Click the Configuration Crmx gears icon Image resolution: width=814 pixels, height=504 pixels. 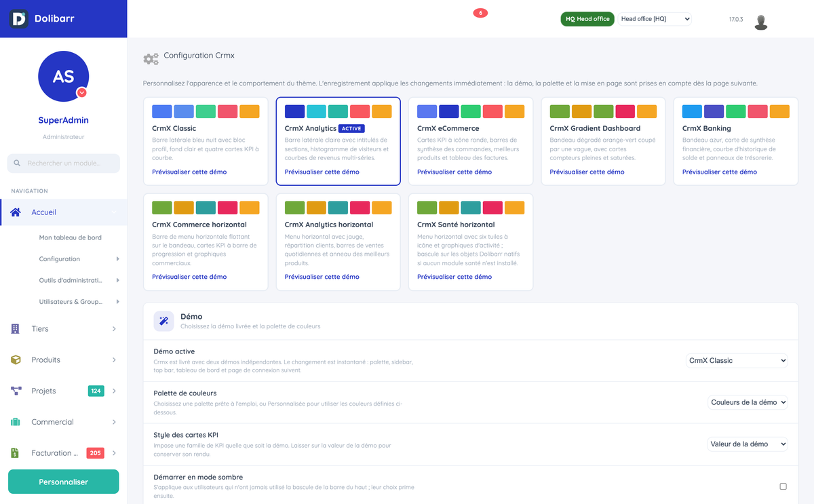(x=151, y=59)
